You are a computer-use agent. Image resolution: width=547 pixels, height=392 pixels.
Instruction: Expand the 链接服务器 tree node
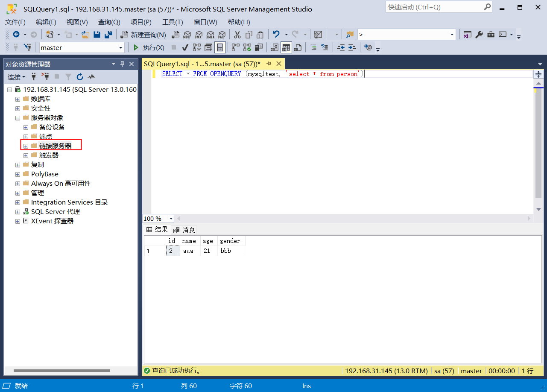(x=26, y=145)
